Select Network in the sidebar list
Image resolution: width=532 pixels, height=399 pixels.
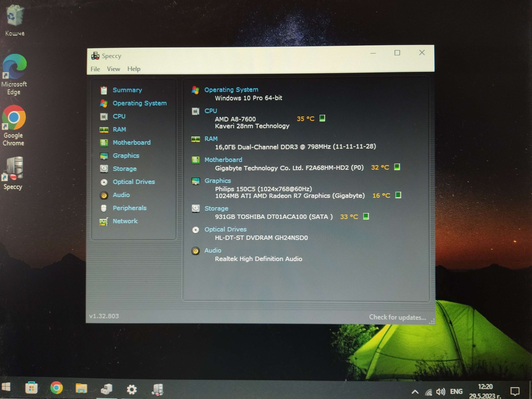click(125, 221)
